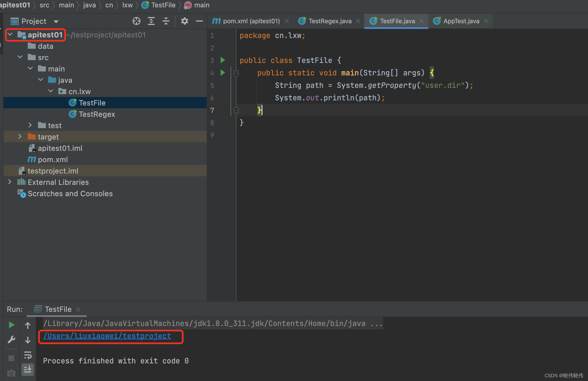Image resolution: width=588 pixels, height=381 pixels.
Task: Switch to pom.xml (apitest01) tab
Action: [x=251, y=21]
